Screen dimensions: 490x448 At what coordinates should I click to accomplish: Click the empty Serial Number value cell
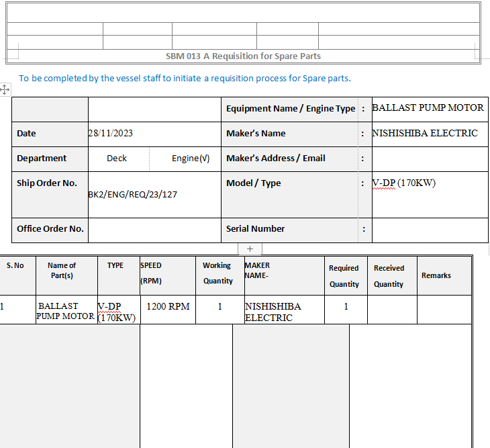(x=430, y=229)
